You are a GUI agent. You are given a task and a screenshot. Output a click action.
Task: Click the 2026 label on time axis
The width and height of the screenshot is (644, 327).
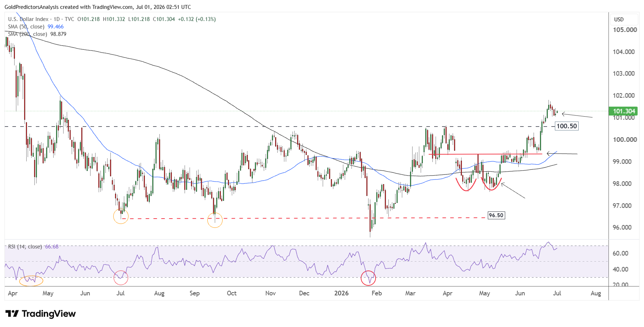pos(342,293)
